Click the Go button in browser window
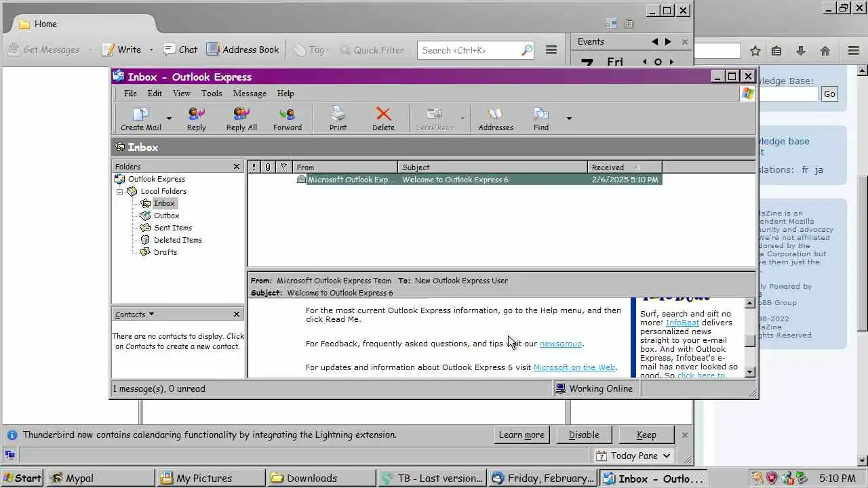The width and height of the screenshot is (868, 488). (x=829, y=94)
